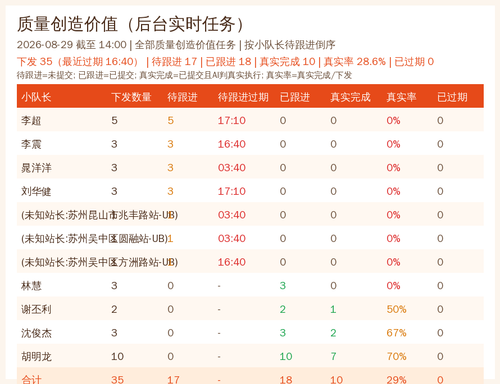Click 刘华健's 17:10 pending deadline
The image size is (500, 384).
point(232,191)
